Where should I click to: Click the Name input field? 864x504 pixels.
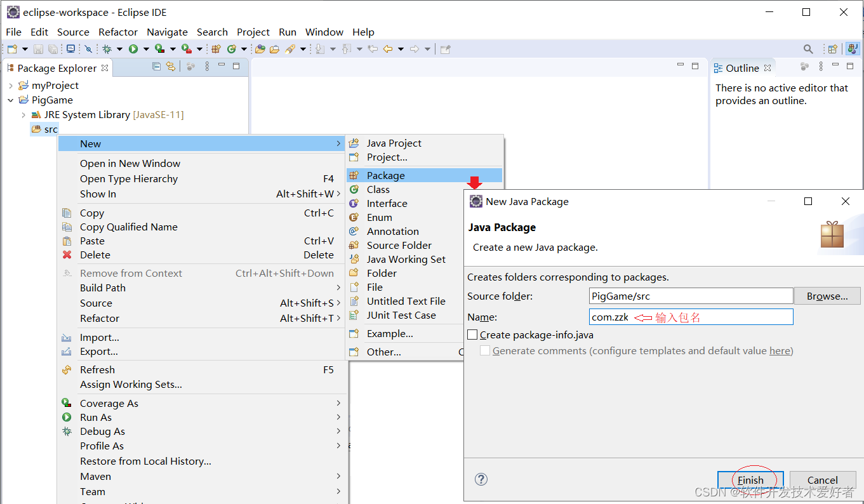[691, 317]
